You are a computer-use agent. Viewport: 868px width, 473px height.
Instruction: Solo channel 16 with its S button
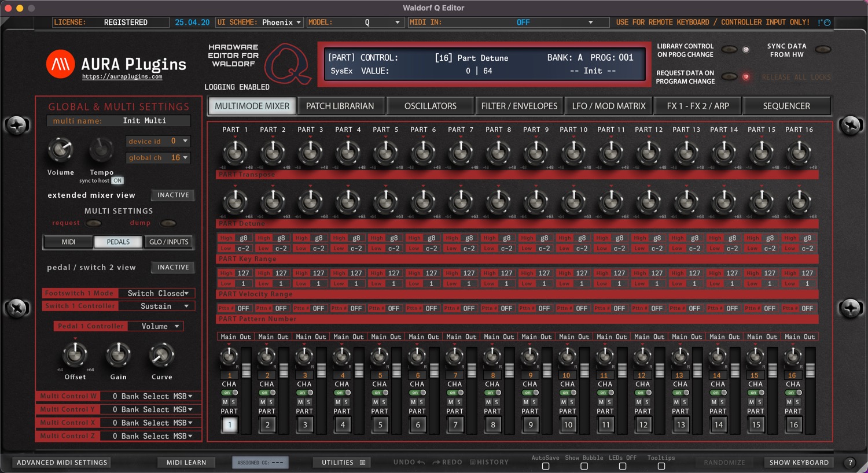(x=797, y=402)
